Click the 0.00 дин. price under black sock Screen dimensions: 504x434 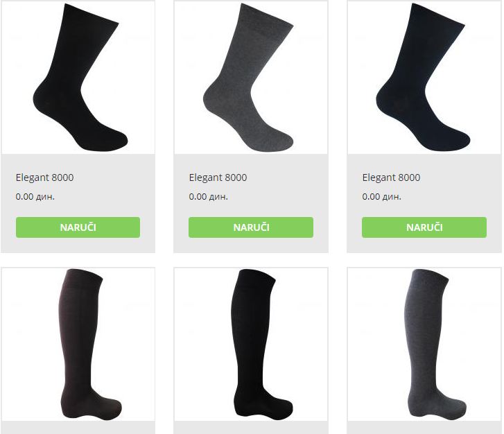[x=35, y=196]
